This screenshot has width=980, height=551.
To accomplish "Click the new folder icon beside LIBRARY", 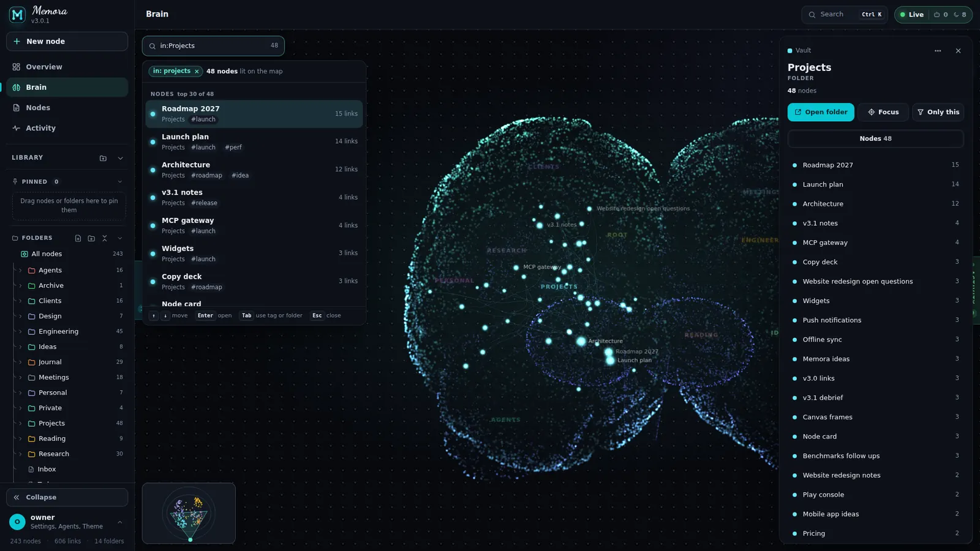I will (x=103, y=158).
